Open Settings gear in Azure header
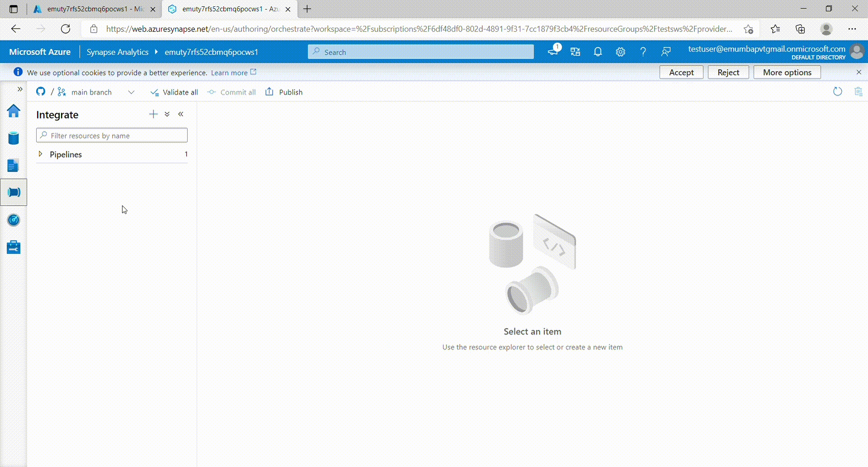 coord(620,52)
